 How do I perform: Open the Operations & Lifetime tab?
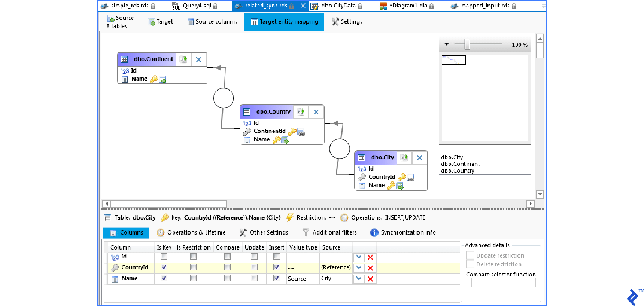point(191,233)
